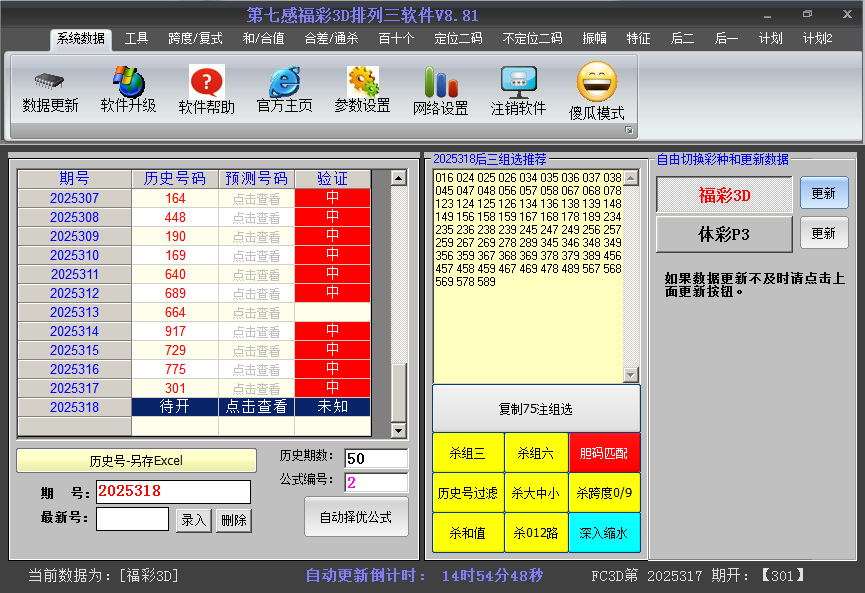Switch lottery type to 体彩P3
Viewport: 865px width, 593px height.
point(724,234)
